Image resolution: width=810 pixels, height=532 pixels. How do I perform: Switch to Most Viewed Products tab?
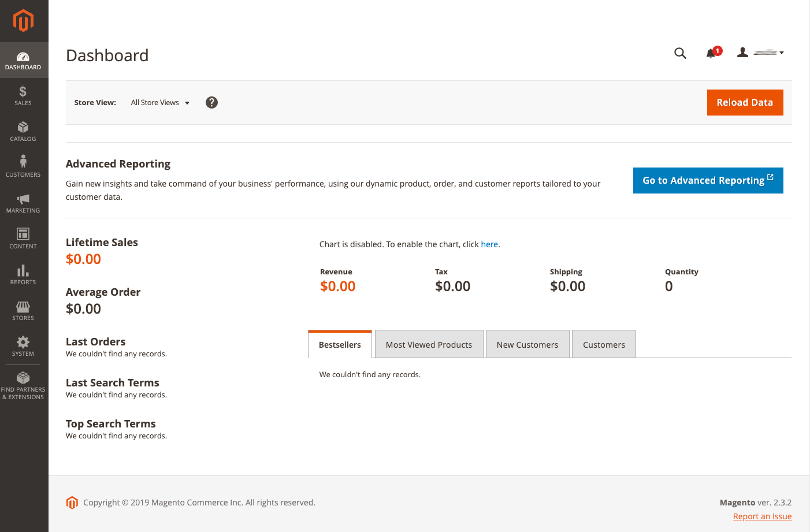pyautogui.click(x=429, y=344)
